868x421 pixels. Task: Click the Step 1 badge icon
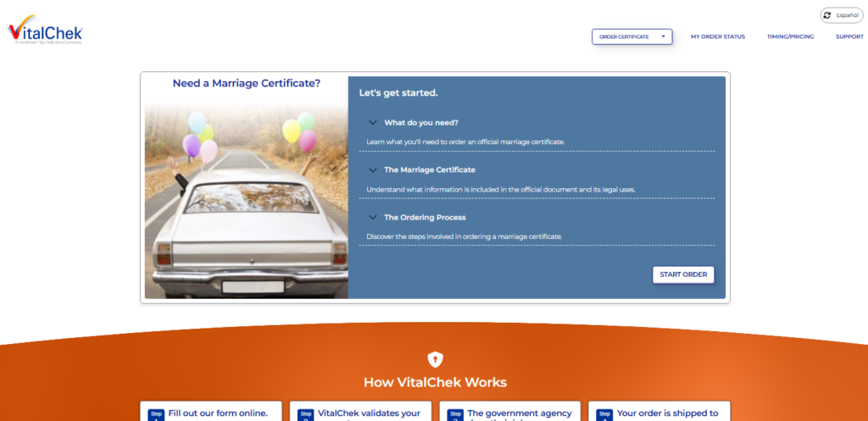click(156, 414)
